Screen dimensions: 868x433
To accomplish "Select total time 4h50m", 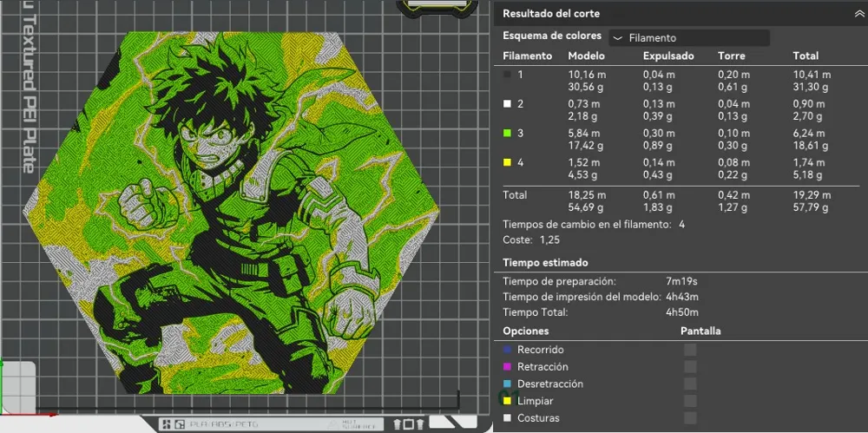I will click(x=682, y=312).
